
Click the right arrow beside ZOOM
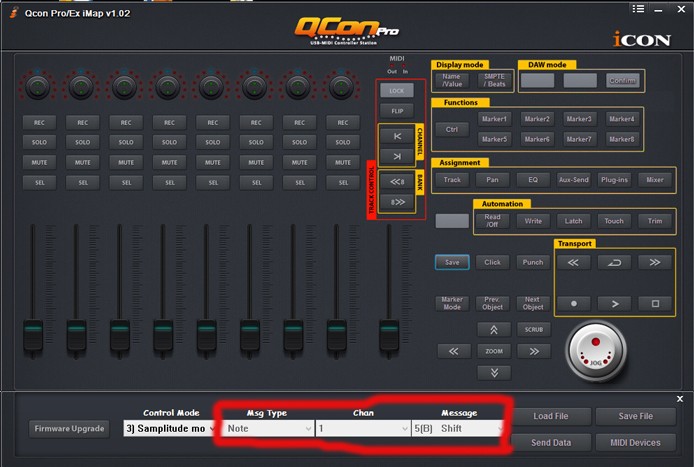534,351
